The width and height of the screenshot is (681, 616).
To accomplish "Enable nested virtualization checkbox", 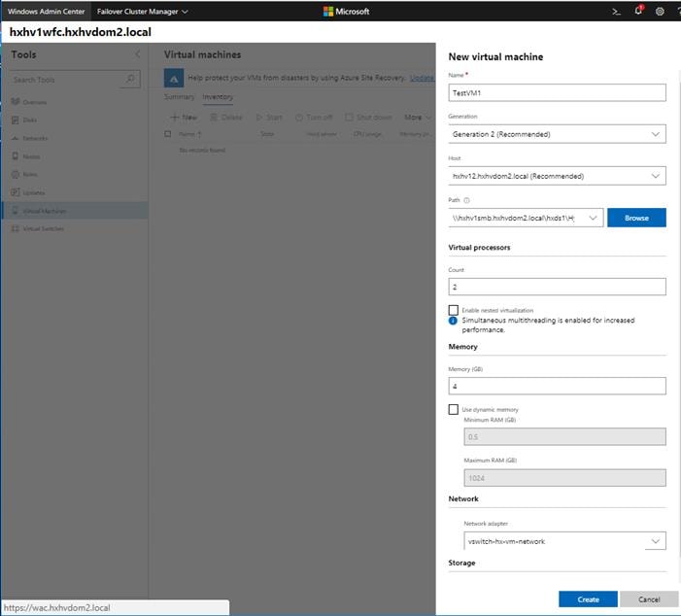I will point(454,310).
